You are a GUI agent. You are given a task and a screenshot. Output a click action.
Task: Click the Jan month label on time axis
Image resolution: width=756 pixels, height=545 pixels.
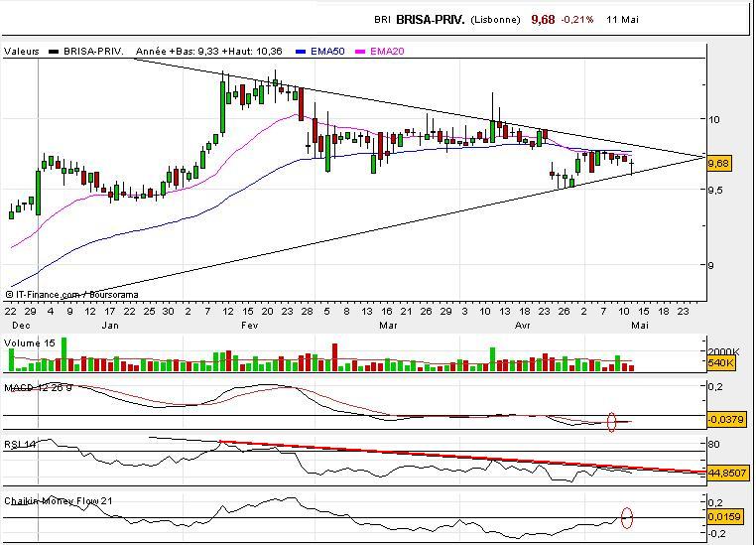coord(110,325)
